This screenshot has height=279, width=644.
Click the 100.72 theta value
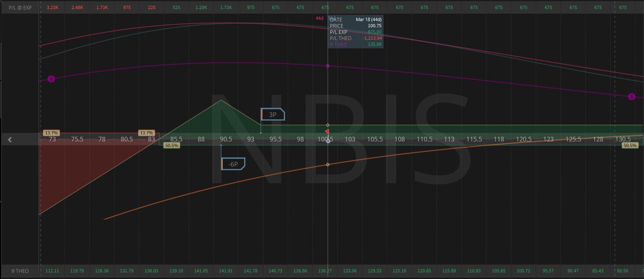pos(524,271)
